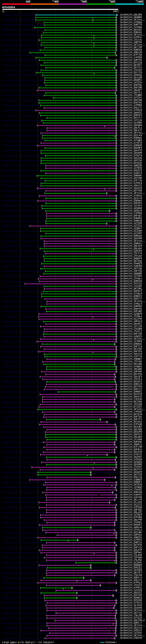Open hit UniRef100_A5BWR7
Viewport: 146px width, 644px height.
[x=131, y=359]
